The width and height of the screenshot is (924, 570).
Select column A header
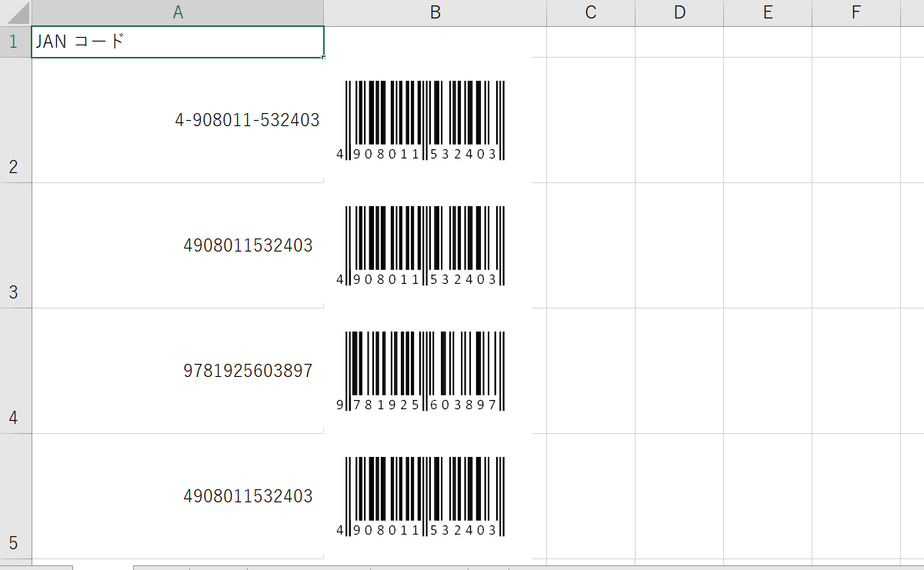point(178,12)
